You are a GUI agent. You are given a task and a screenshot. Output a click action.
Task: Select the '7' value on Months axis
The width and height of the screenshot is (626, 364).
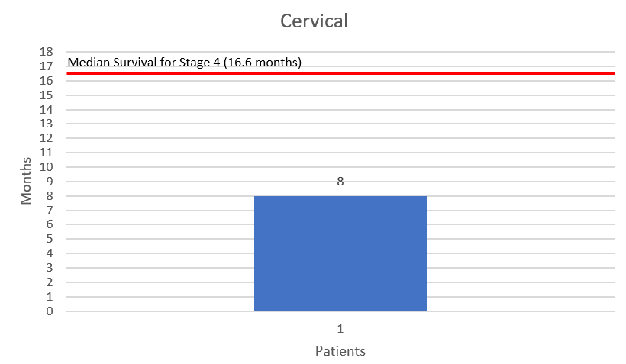tap(49, 211)
